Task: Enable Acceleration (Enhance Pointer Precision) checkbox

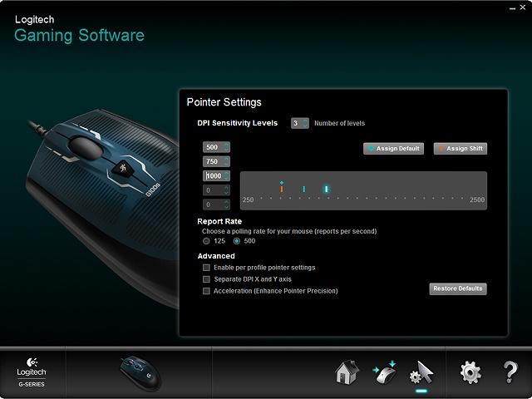Action: pos(206,291)
